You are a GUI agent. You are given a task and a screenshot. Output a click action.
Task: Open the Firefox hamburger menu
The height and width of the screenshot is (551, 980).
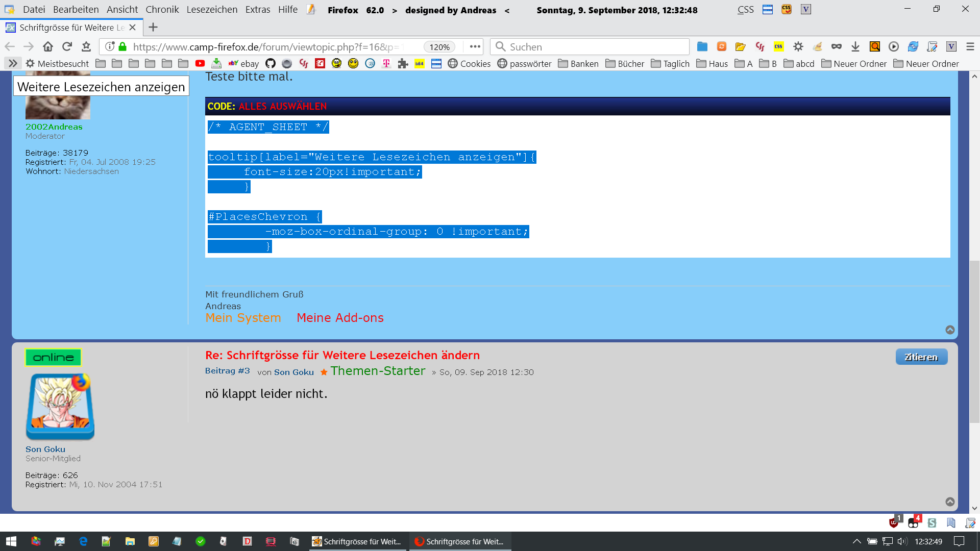tap(970, 46)
